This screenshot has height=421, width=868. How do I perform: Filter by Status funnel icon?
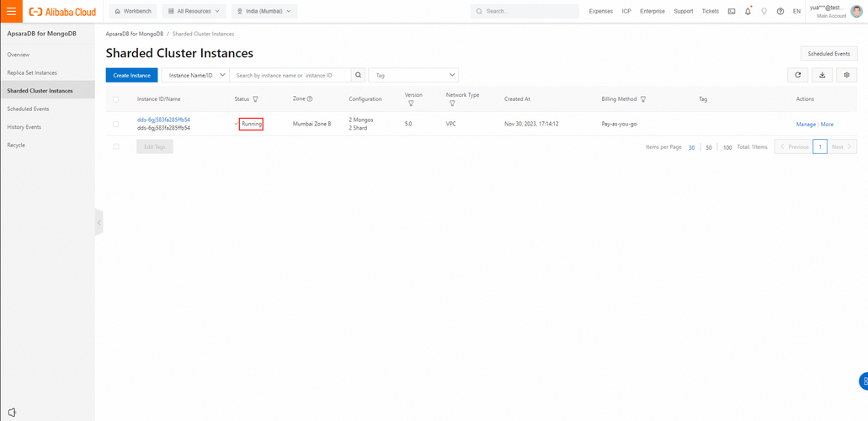[255, 99]
